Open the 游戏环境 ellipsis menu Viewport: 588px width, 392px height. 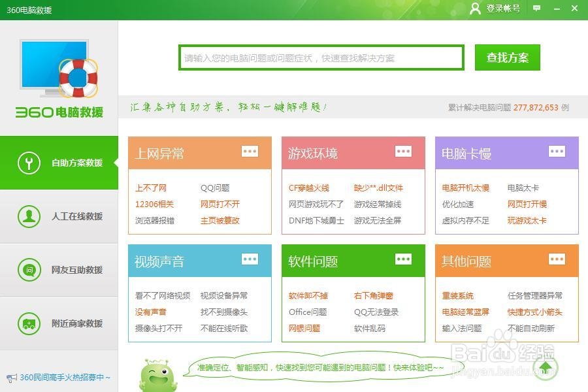(404, 151)
